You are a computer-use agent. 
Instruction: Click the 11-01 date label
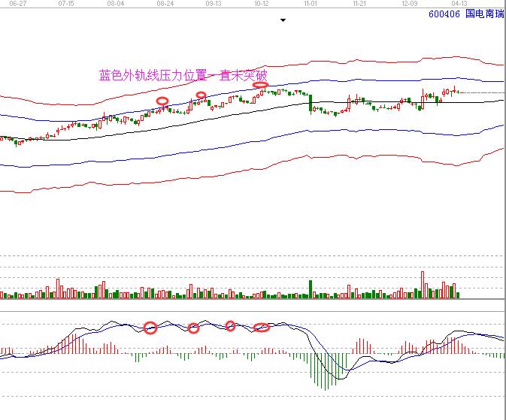coord(311,4)
